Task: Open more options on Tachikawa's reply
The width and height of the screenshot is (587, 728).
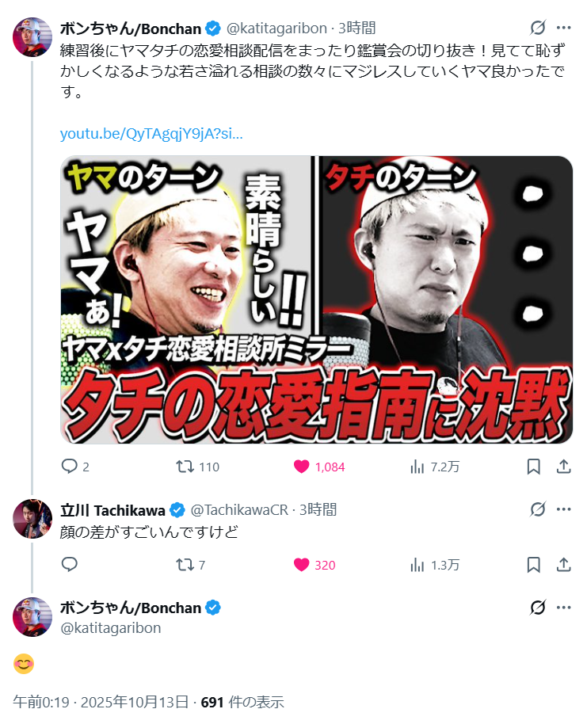Action: 564,509
